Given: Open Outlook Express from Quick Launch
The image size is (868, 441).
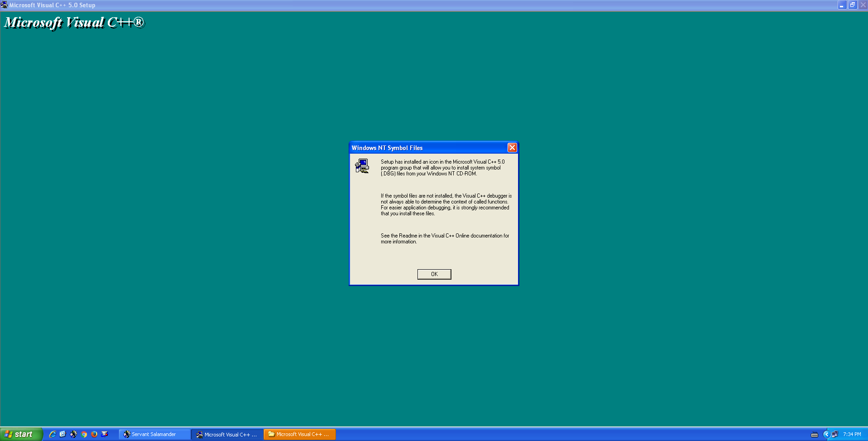Looking at the screenshot, I should [x=63, y=434].
